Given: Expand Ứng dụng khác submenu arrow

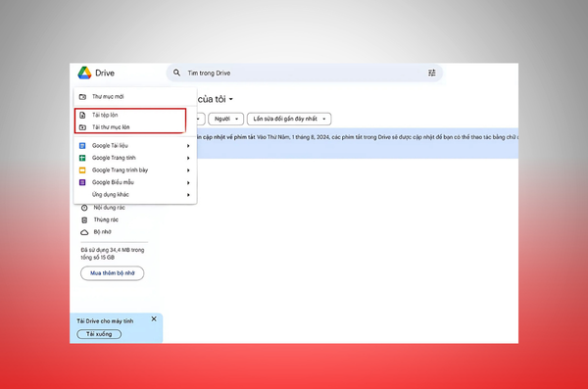Looking at the screenshot, I should [x=188, y=195].
